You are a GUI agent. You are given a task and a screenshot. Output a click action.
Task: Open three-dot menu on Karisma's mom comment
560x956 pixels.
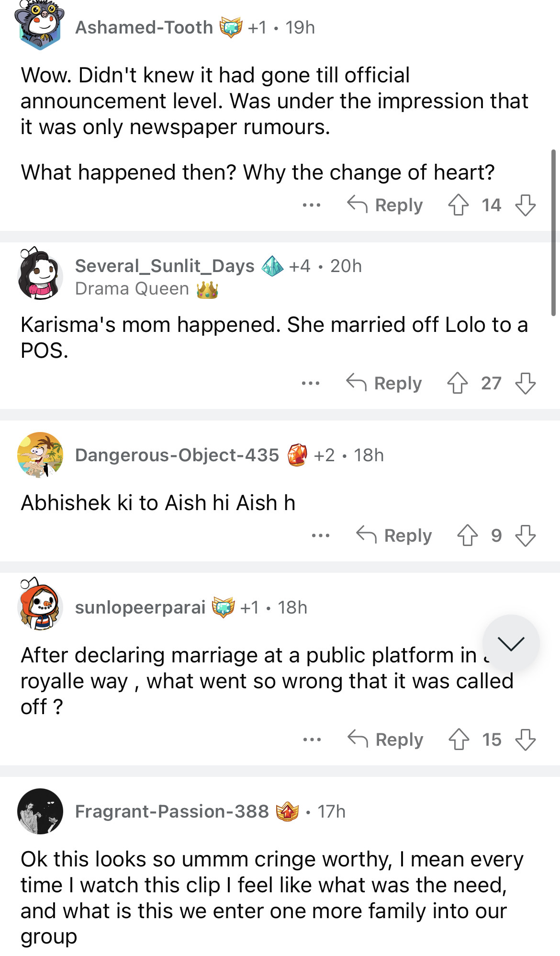click(311, 383)
